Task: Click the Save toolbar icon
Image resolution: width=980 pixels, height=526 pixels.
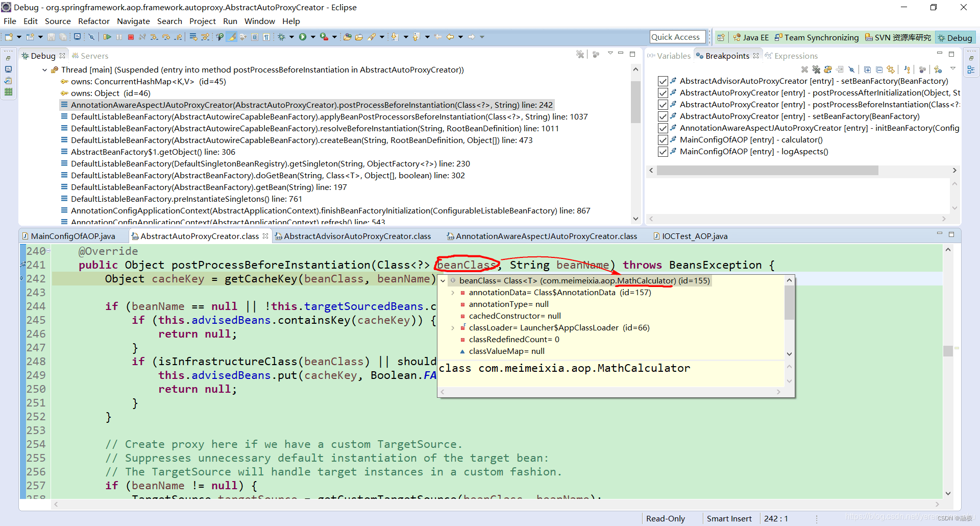Action: click(51, 36)
